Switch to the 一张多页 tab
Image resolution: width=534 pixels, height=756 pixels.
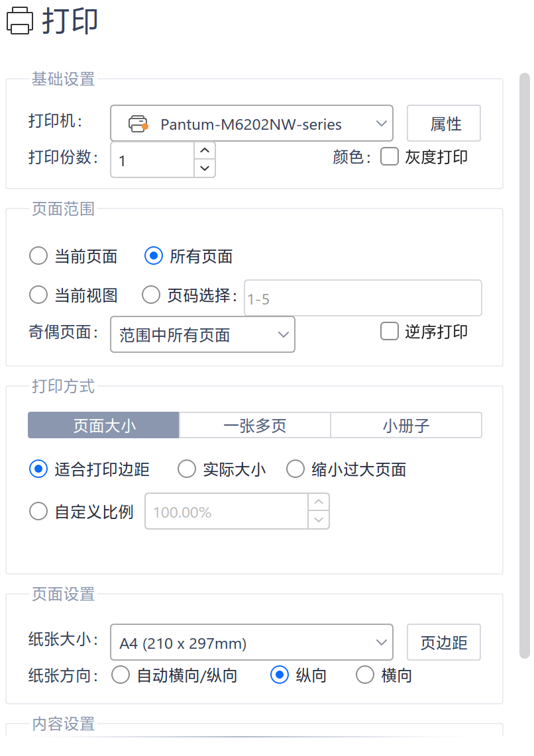pyautogui.click(x=254, y=425)
